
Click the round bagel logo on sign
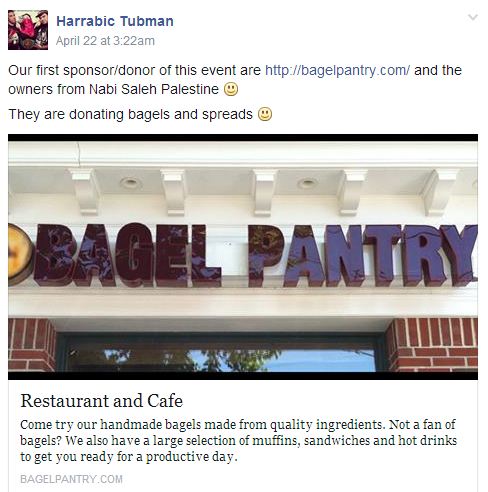[x=19, y=254]
